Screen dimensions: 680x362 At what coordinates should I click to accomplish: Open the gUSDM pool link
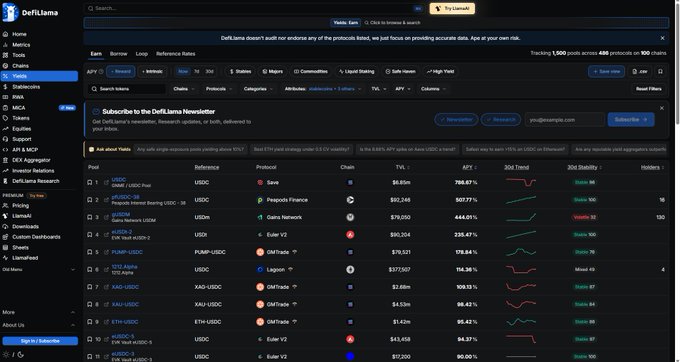121,215
